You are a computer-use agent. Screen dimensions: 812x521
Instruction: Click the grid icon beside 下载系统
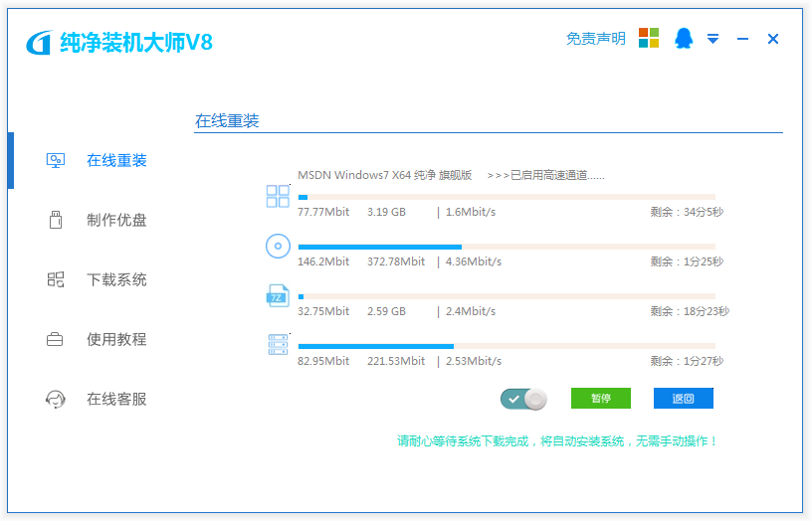[56, 280]
